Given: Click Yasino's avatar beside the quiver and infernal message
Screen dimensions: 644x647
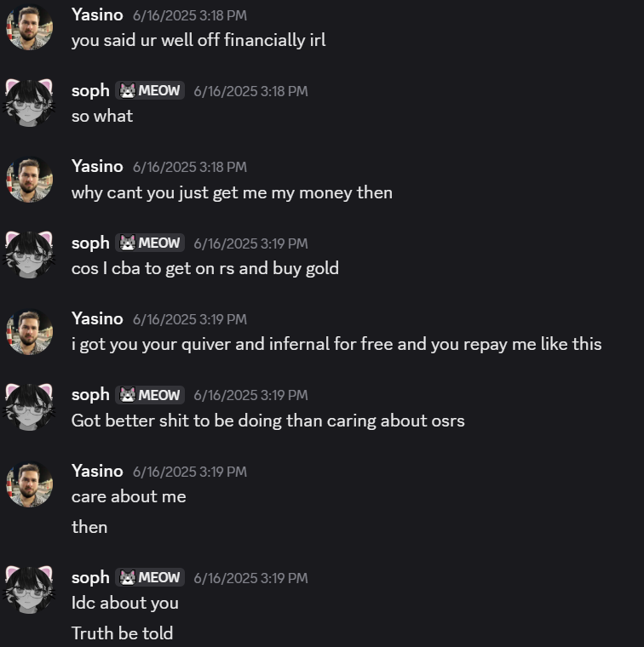Looking at the screenshot, I should [x=30, y=331].
